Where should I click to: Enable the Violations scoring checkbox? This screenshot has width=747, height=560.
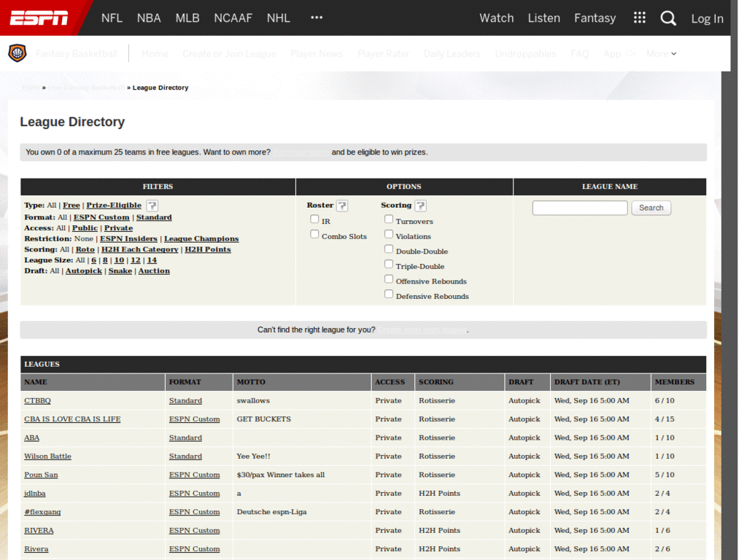coord(389,234)
